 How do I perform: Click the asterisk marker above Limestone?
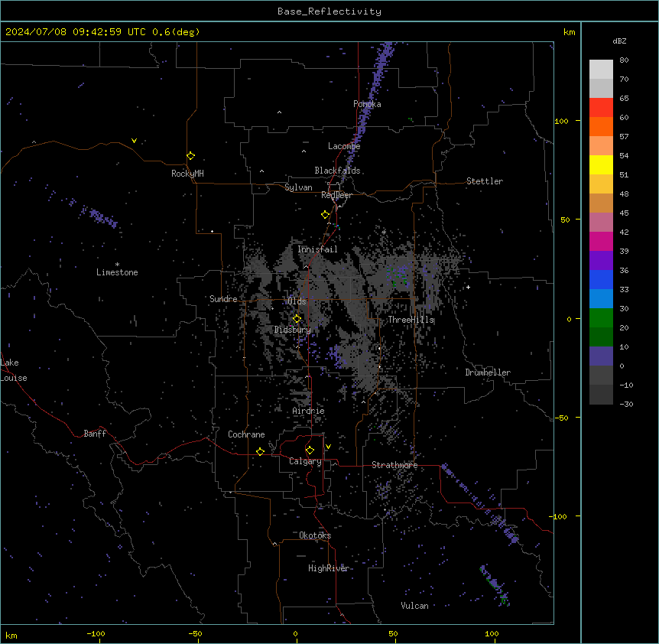pyautogui.click(x=117, y=265)
